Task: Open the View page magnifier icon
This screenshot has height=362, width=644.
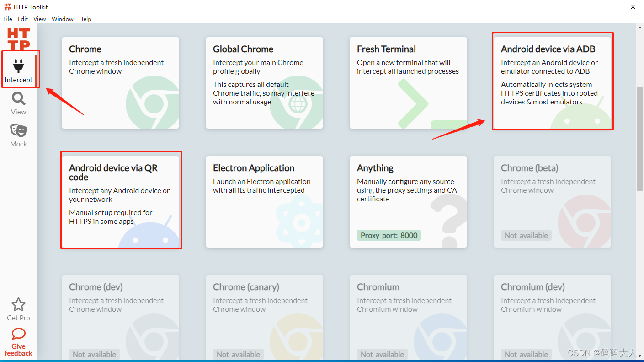Action: 18,98
